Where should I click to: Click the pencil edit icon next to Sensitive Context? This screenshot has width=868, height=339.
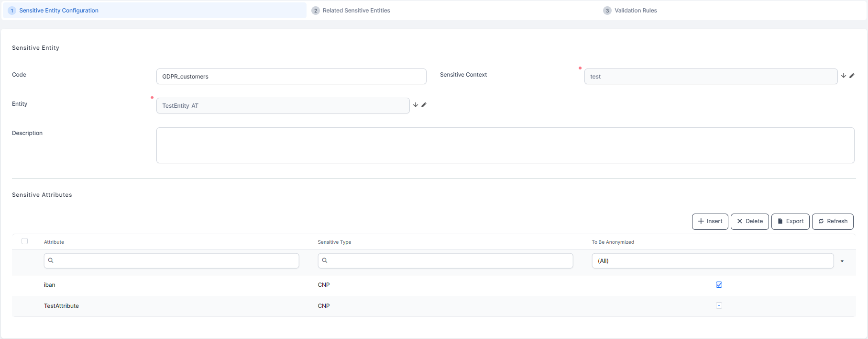coord(852,76)
